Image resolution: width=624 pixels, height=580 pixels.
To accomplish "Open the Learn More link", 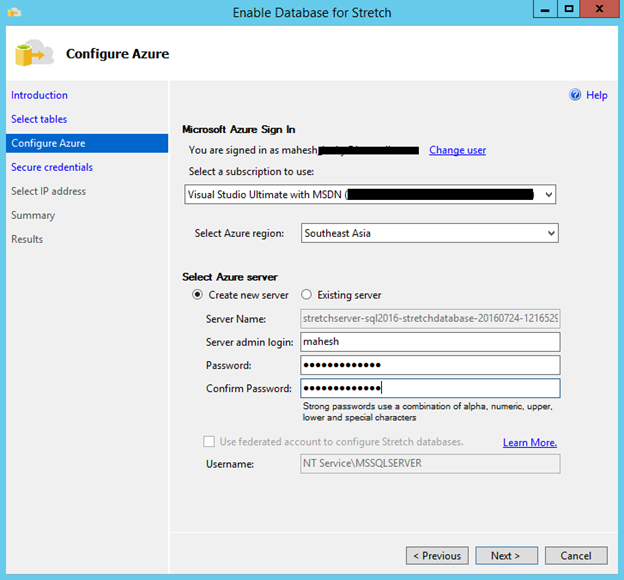I will coord(529,442).
